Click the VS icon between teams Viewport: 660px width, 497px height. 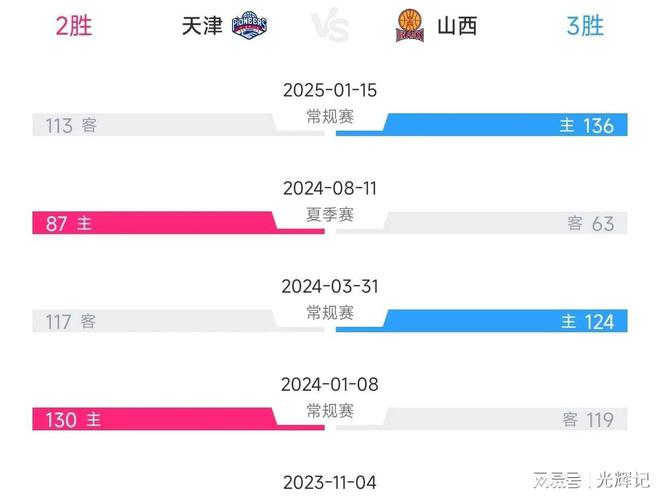[330, 26]
